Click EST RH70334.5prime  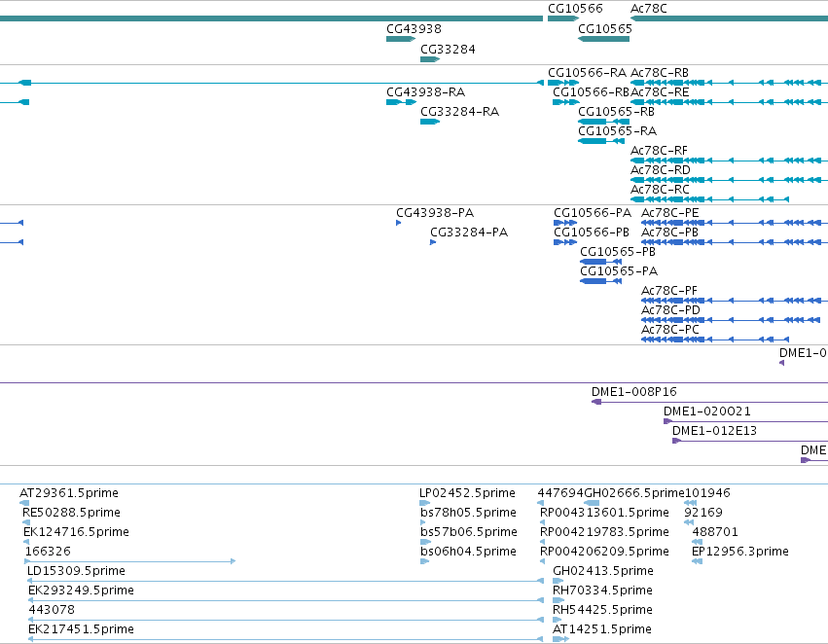click(602, 591)
